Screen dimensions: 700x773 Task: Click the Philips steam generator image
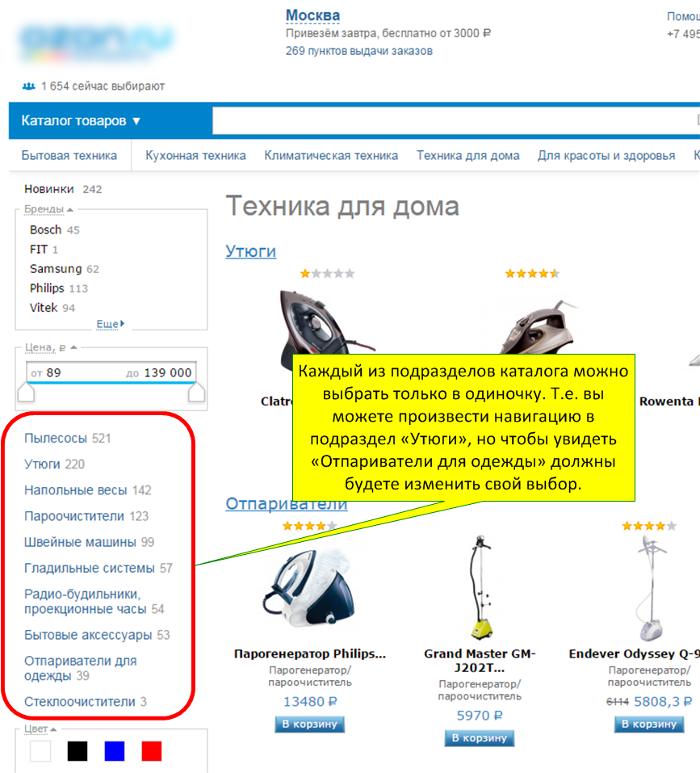309,588
